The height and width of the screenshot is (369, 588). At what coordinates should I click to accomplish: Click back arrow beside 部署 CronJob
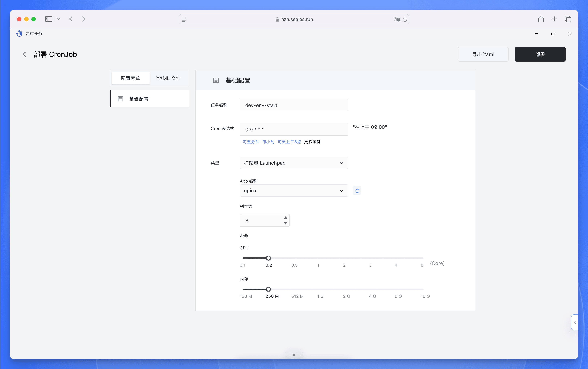point(24,54)
